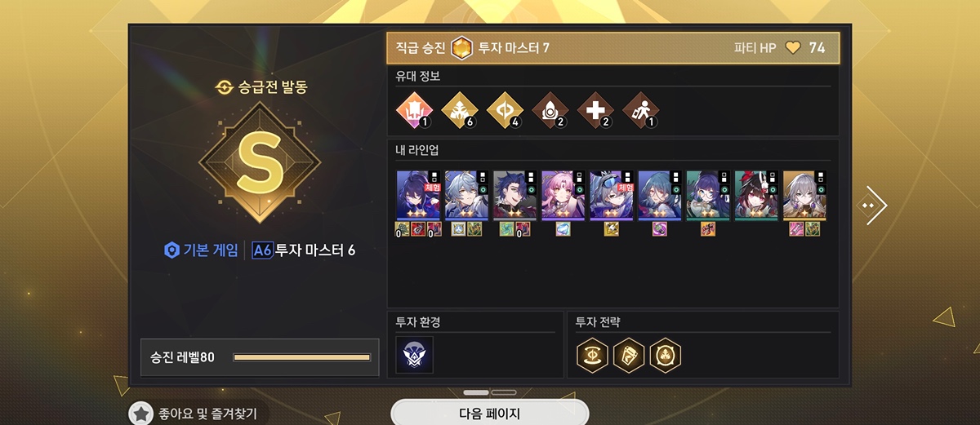Click the traveler with suitcase bond icon
Viewport: 980px width, 425px height.
point(640,110)
